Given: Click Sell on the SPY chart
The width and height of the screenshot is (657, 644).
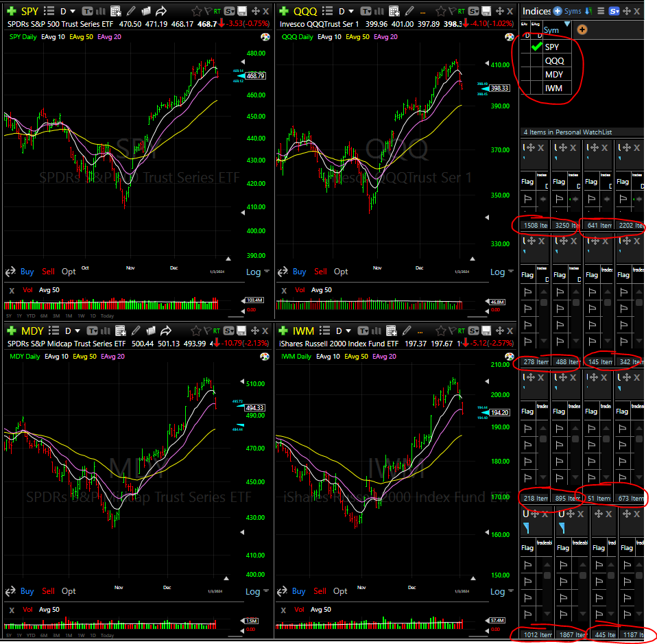Looking at the screenshot, I should (48, 272).
